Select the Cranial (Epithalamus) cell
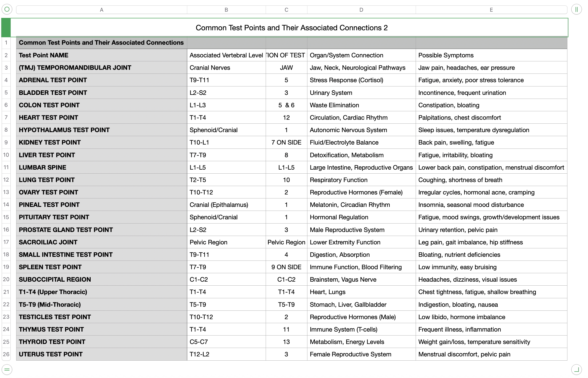Image resolution: width=588 pixels, height=378 pixels. (226, 205)
